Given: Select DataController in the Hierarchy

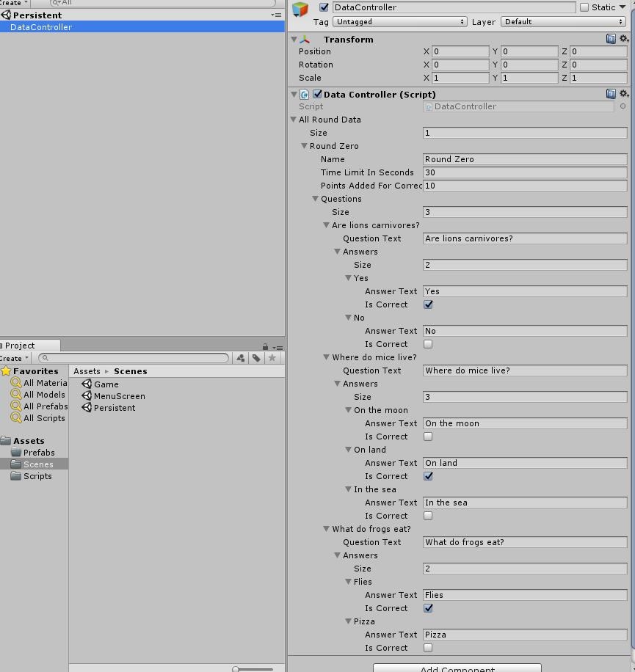Looking at the screenshot, I should (142, 27).
